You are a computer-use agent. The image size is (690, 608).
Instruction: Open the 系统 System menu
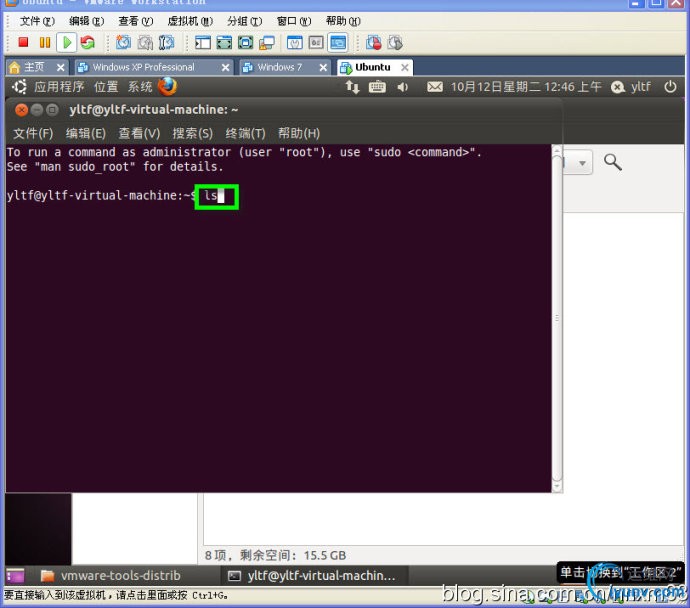pos(140,87)
